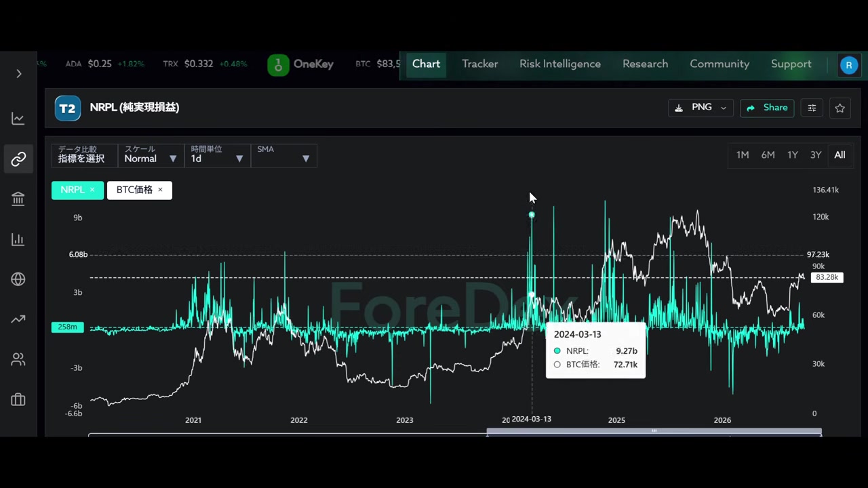Click the ADA $0.25 ticker item
Viewport: 868px width, 488px height.
pos(104,64)
